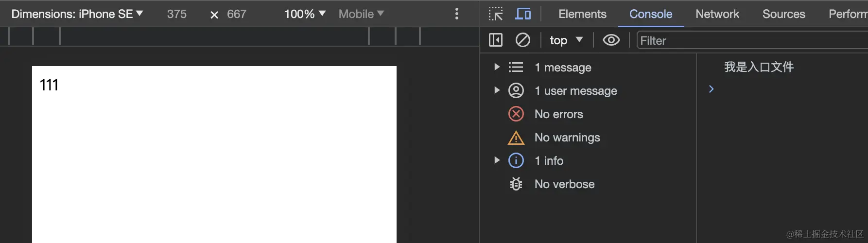Image resolution: width=868 pixels, height=243 pixels.
Task: Select the No warnings triangle icon
Action: click(x=516, y=138)
